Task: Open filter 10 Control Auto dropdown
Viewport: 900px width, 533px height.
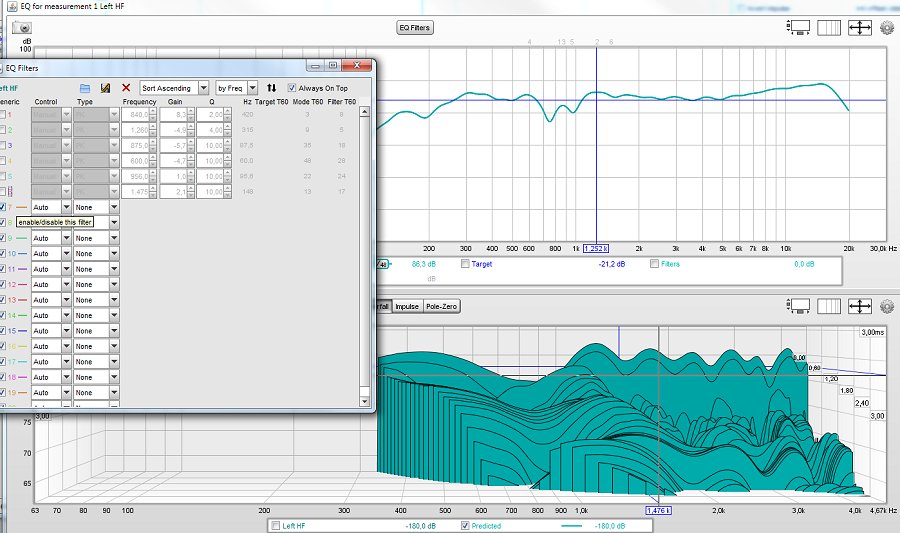Action: point(51,254)
